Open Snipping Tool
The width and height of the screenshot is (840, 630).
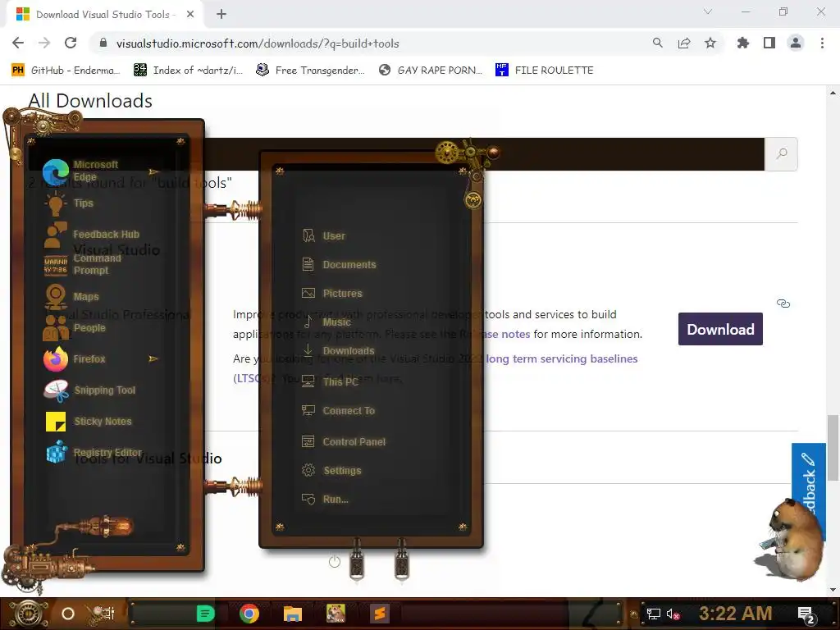click(89, 390)
